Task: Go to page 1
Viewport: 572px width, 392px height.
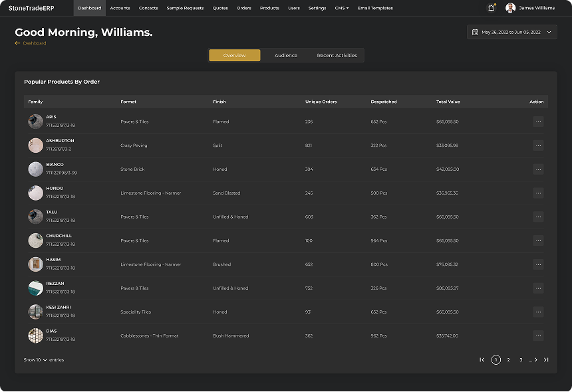Action: point(496,359)
